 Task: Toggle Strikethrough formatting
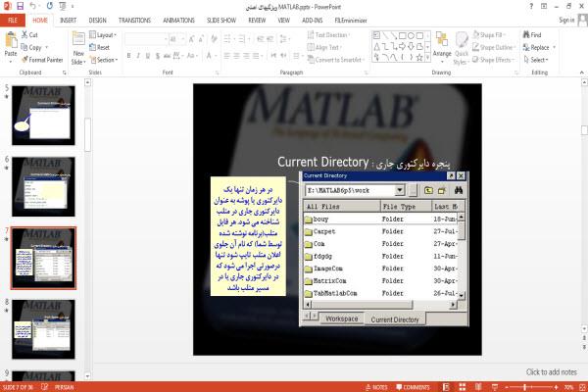click(x=168, y=56)
